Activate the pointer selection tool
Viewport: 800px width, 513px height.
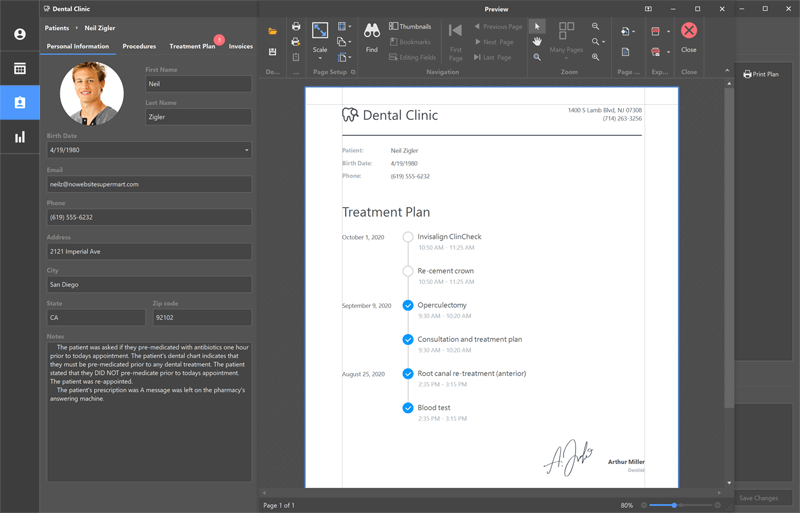point(537,26)
